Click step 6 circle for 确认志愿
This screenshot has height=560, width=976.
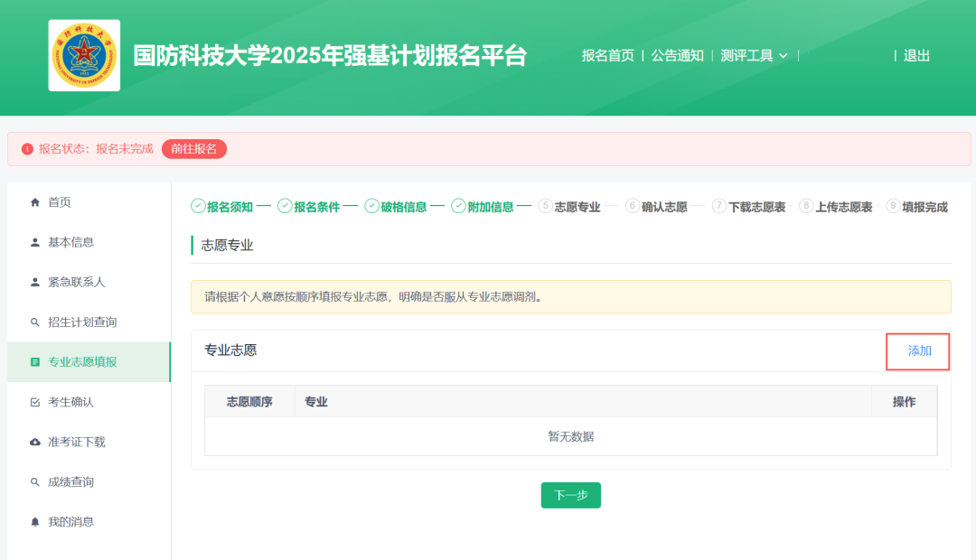point(633,206)
